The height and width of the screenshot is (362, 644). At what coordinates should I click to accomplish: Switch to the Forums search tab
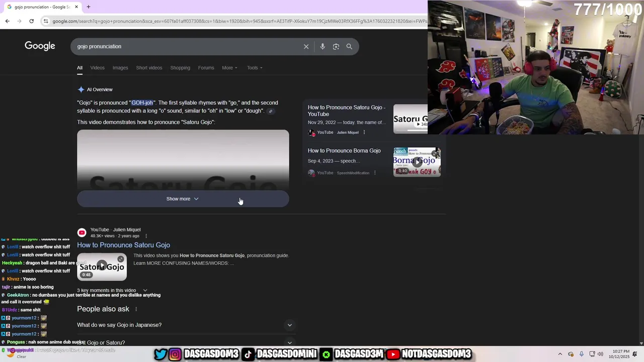pyautogui.click(x=206, y=68)
